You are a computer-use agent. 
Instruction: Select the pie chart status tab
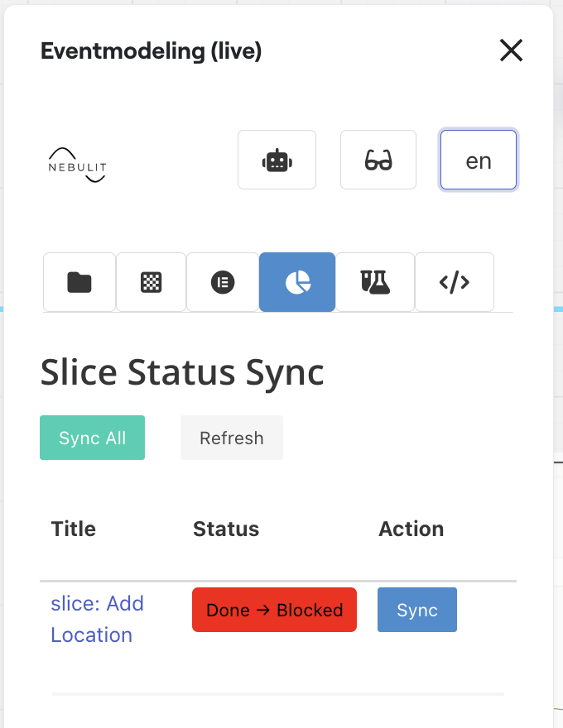pos(297,282)
